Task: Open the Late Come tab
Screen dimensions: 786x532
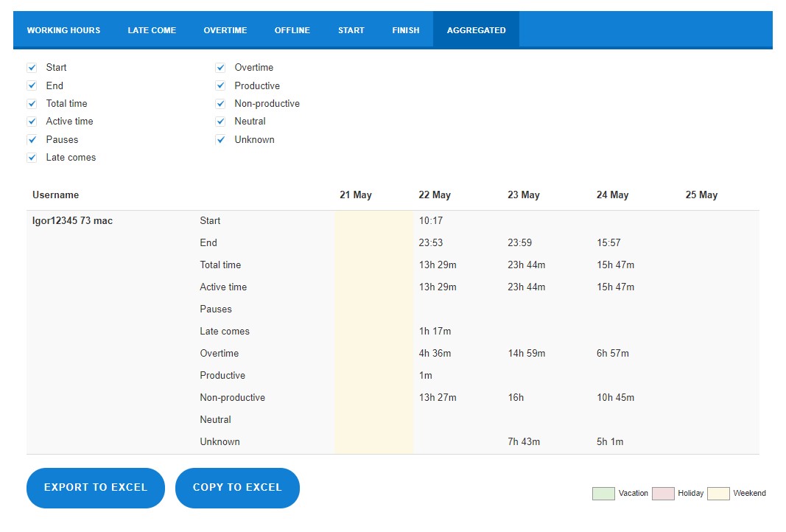Action: (152, 30)
